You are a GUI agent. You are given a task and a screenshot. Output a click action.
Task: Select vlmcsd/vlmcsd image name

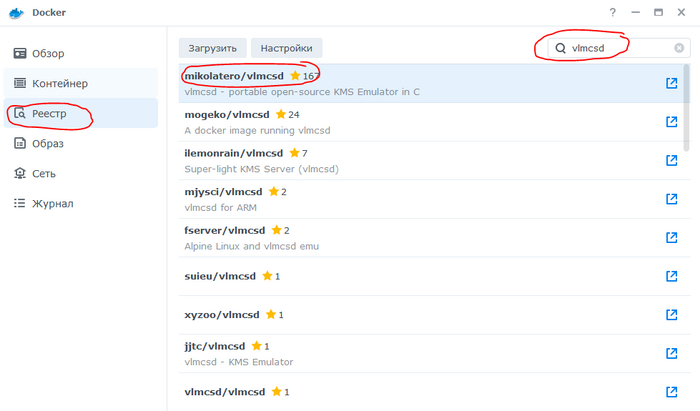(225, 392)
